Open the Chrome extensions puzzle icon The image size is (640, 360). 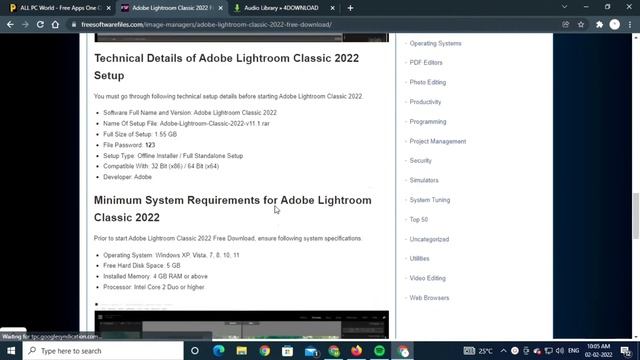coord(599,24)
